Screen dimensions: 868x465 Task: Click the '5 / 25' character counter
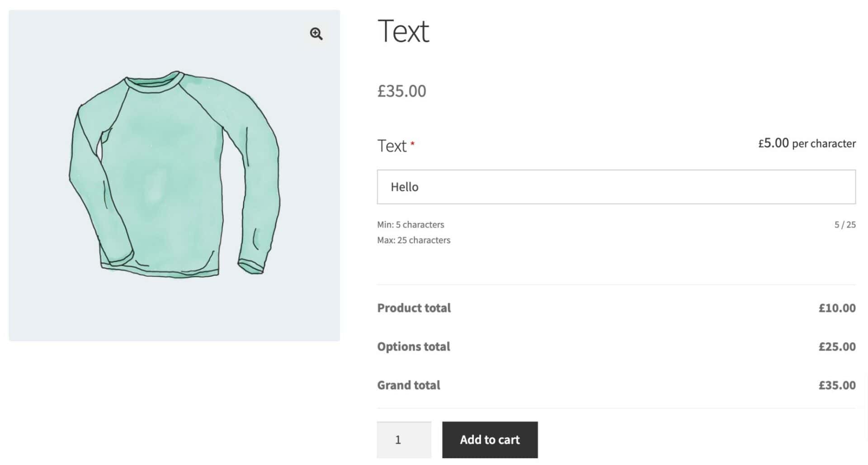coord(844,224)
